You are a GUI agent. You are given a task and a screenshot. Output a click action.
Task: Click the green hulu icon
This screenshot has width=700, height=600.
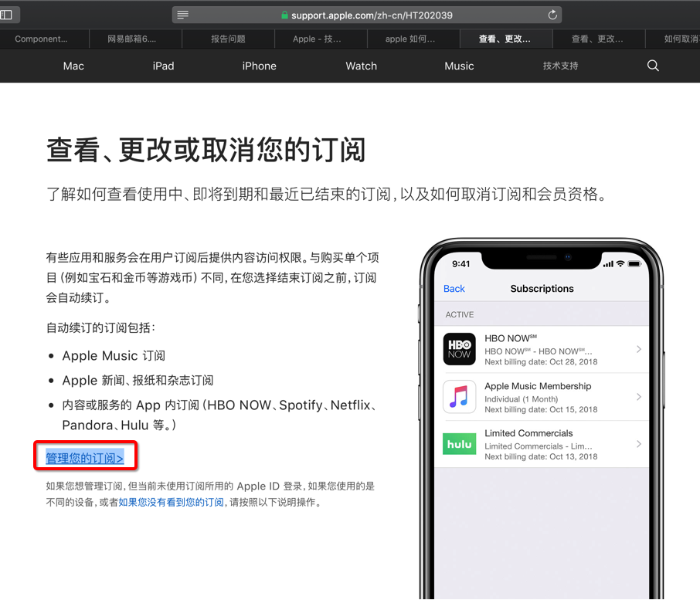click(x=460, y=444)
